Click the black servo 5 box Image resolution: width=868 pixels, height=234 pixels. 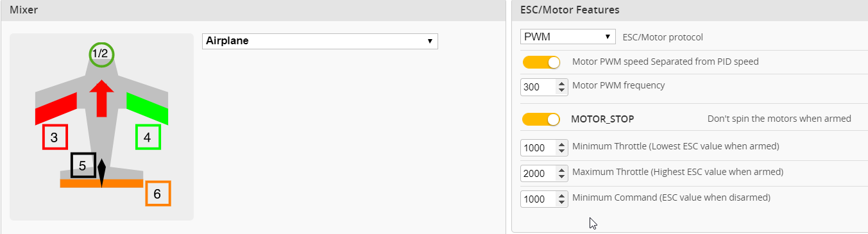(x=83, y=165)
